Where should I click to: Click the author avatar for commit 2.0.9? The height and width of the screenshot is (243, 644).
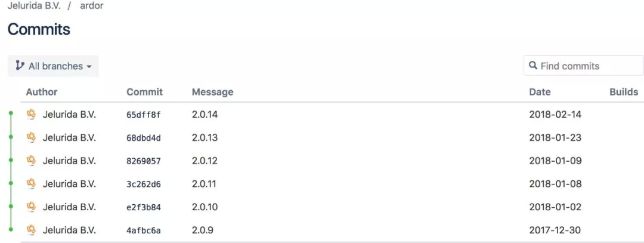(x=31, y=230)
